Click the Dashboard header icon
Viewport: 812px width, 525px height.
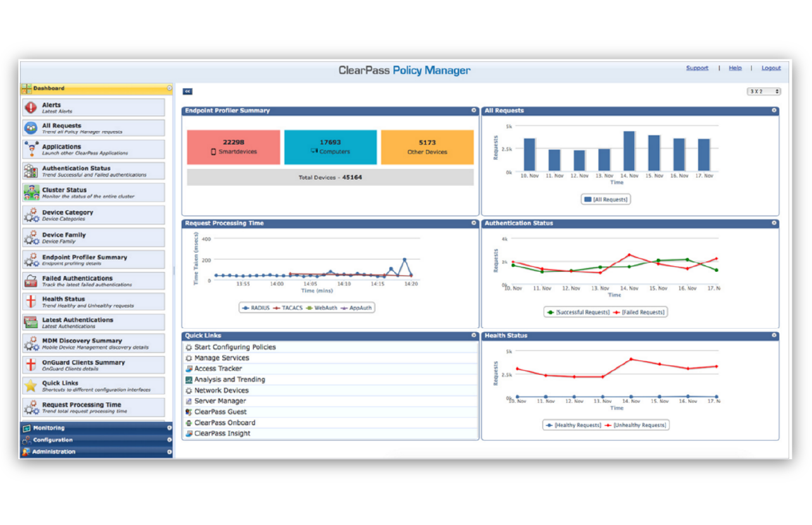pos(26,89)
